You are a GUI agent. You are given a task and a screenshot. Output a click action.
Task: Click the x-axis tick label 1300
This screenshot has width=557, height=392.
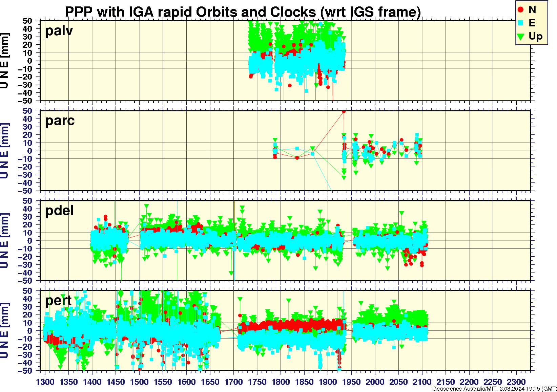pos(45,382)
